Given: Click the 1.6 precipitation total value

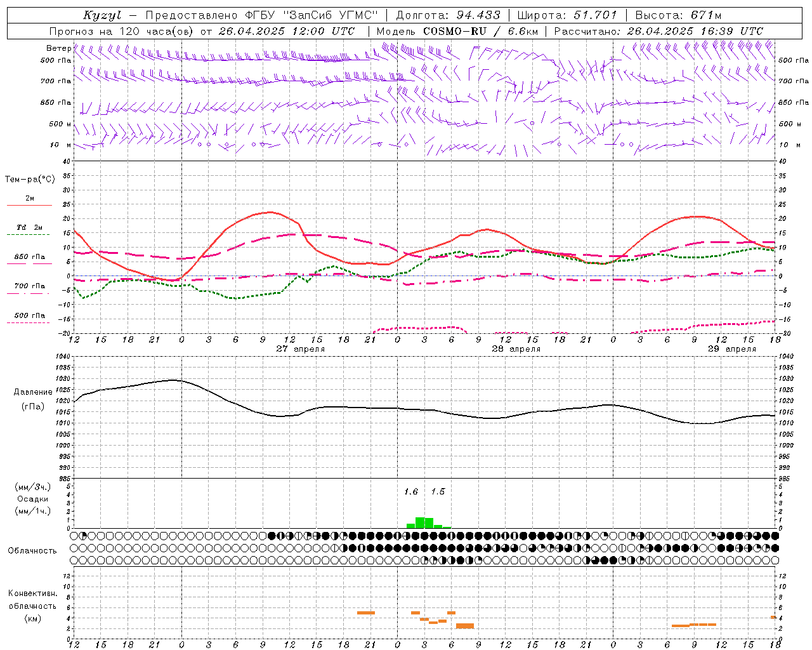Looking at the screenshot, I should (411, 492).
